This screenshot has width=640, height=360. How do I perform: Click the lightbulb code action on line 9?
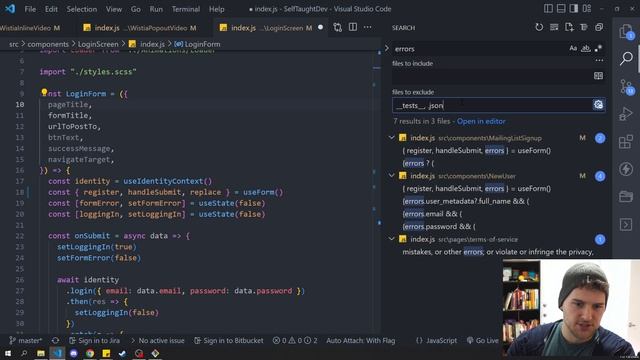pos(44,92)
